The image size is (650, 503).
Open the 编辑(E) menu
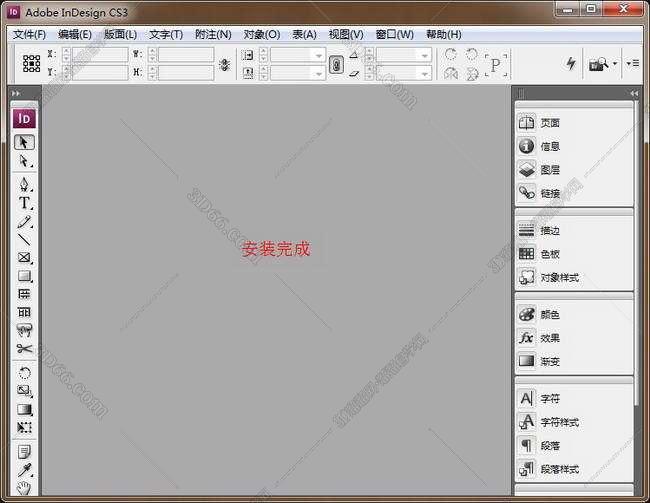[75, 34]
